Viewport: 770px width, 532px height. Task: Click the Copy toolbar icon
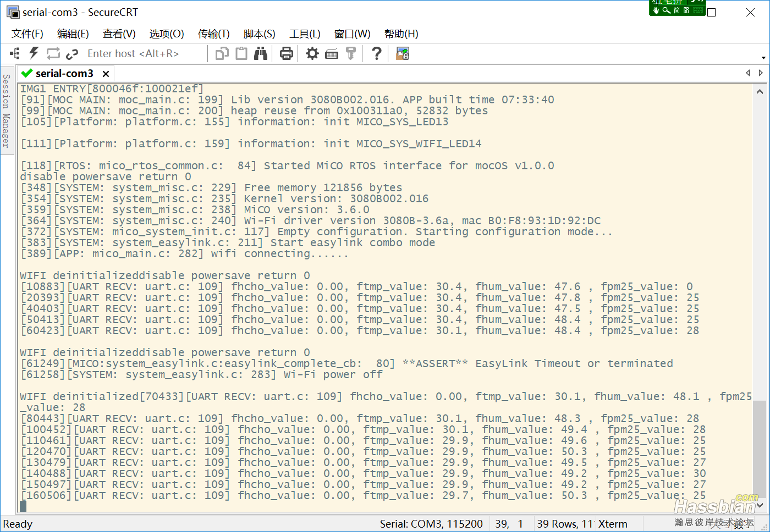222,53
